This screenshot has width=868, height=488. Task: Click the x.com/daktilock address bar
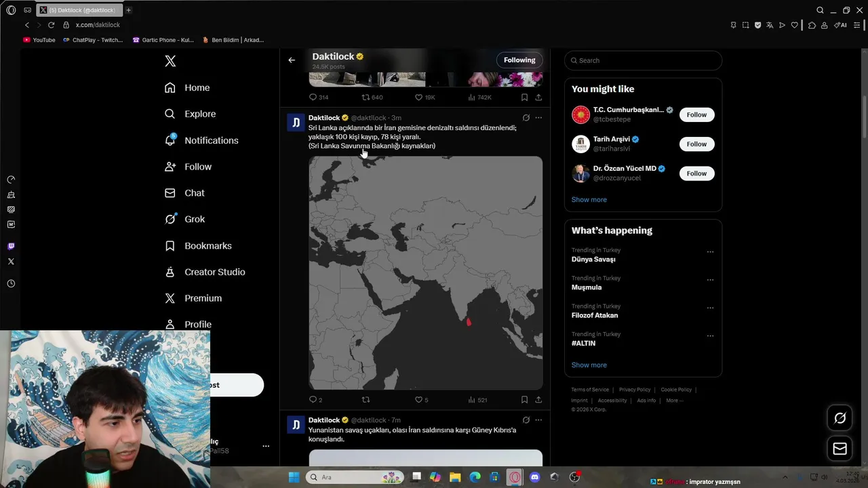tap(98, 25)
